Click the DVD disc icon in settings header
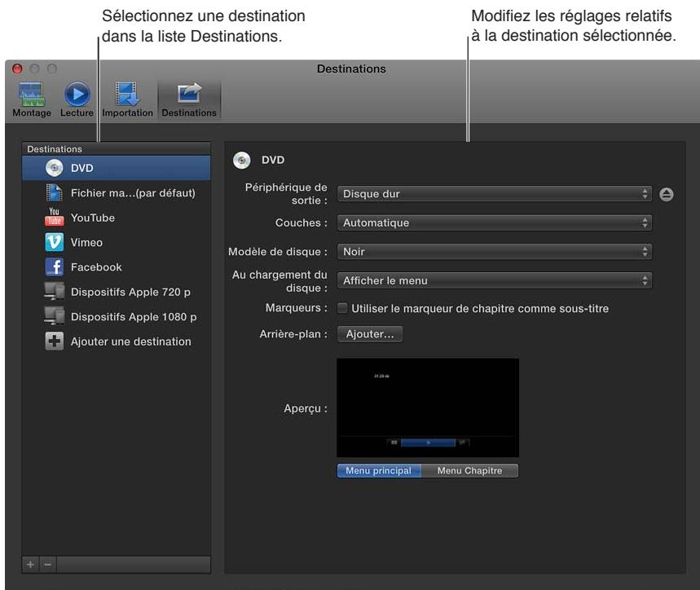The height and width of the screenshot is (590, 700). 242,161
